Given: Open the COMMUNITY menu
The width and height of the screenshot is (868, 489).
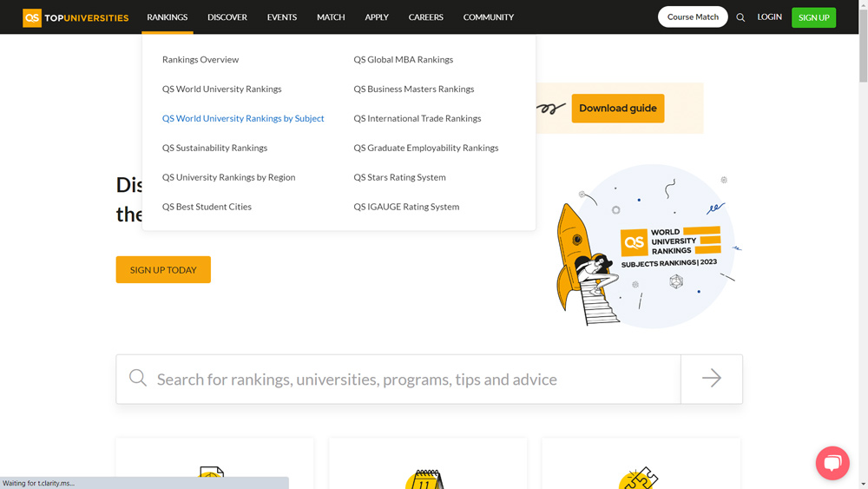Looking at the screenshot, I should (488, 17).
